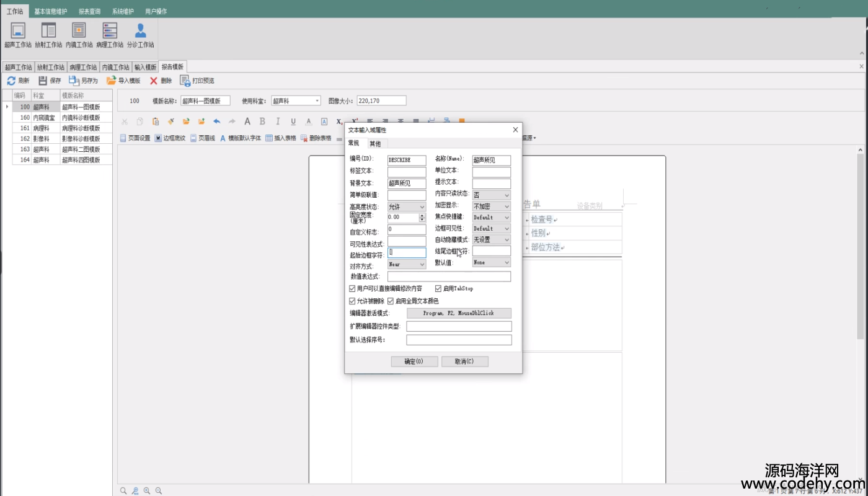Screen dimensions: 868x496
Task: Open the 使用科室 combo box
Action: tap(296, 100)
